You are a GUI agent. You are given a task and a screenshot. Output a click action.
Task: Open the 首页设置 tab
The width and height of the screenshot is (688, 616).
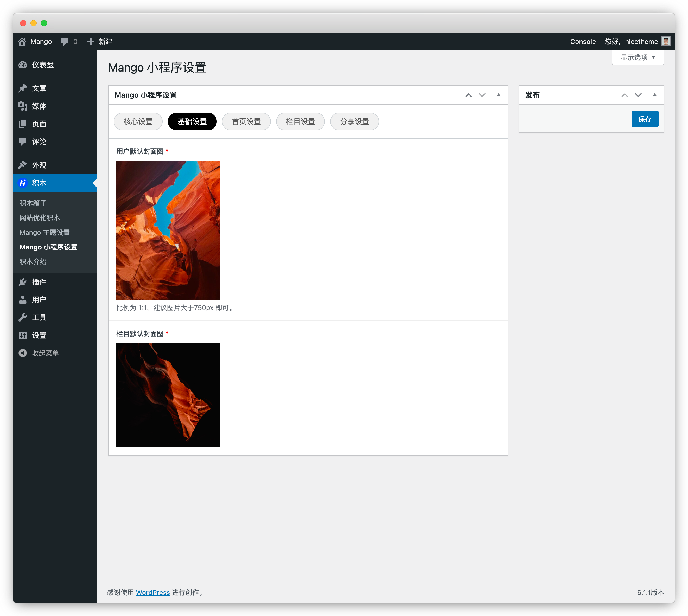coord(246,121)
